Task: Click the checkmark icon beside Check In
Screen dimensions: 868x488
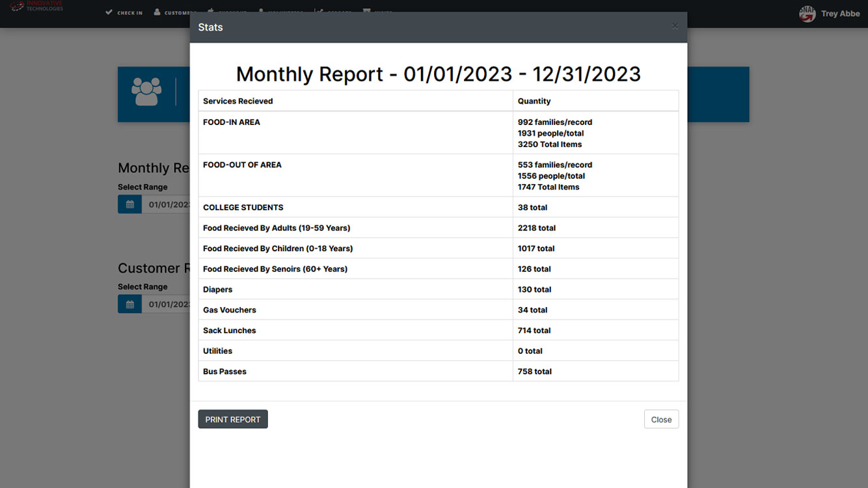Action: tap(109, 12)
